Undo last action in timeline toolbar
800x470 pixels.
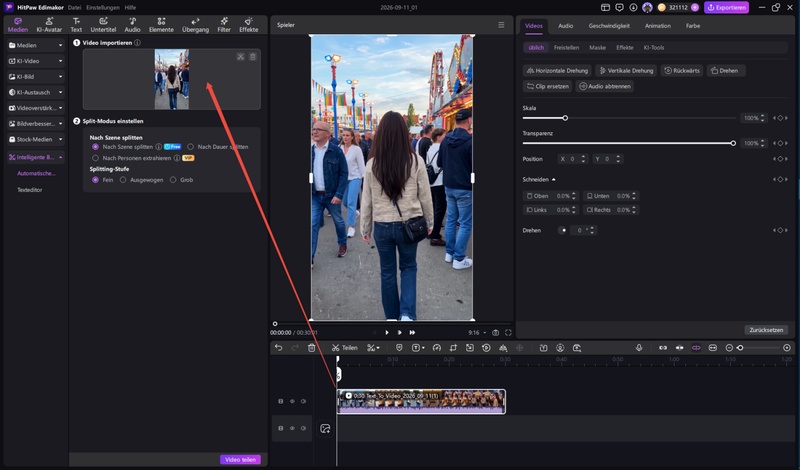[279, 348]
